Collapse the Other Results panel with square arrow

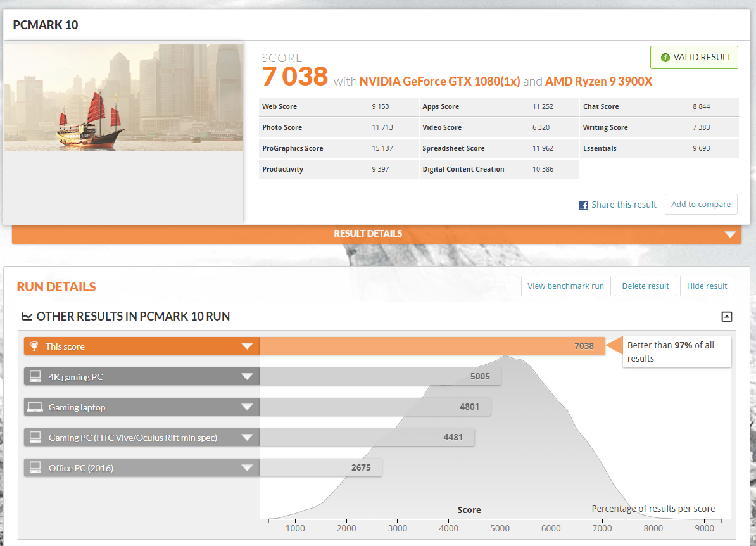(x=727, y=317)
